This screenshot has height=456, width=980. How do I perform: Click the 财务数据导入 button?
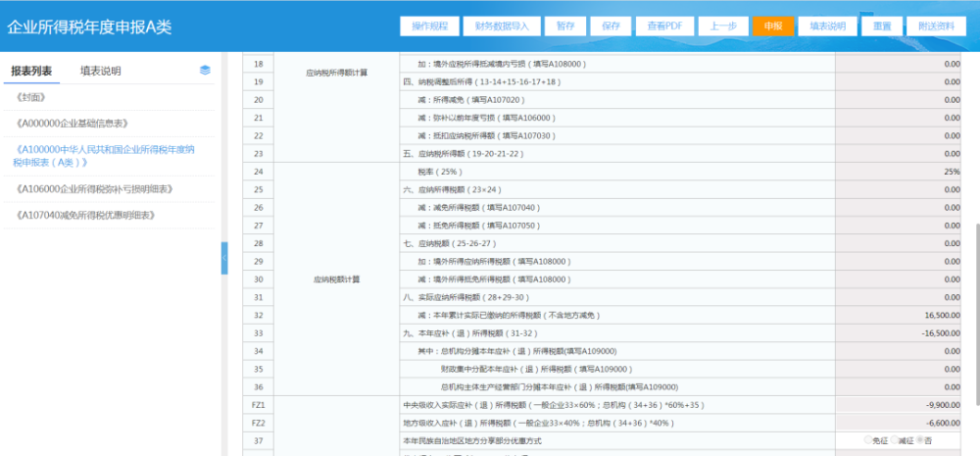503,26
